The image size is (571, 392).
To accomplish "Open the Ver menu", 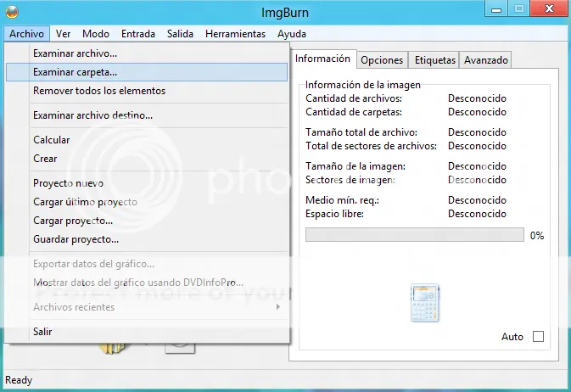I will [63, 34].
